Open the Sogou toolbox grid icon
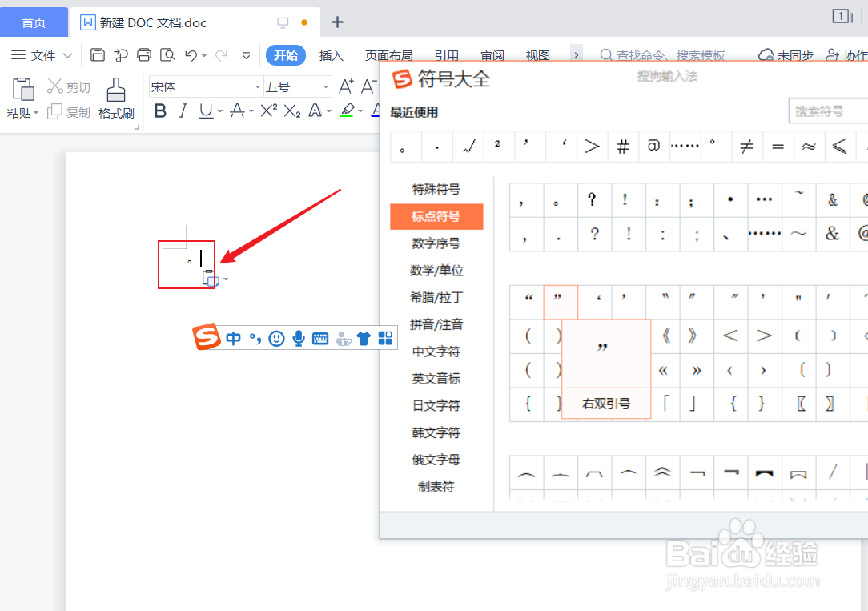 click(385, 338)
